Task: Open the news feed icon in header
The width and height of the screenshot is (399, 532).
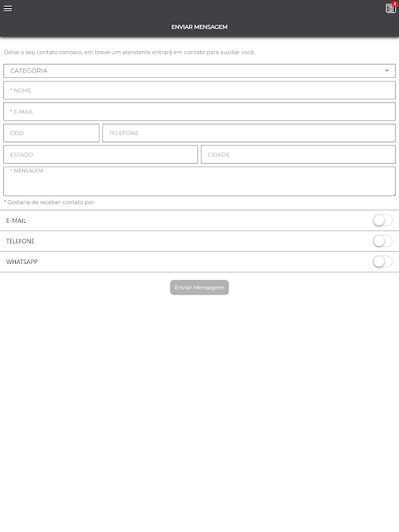Action: tap(390, 9)
